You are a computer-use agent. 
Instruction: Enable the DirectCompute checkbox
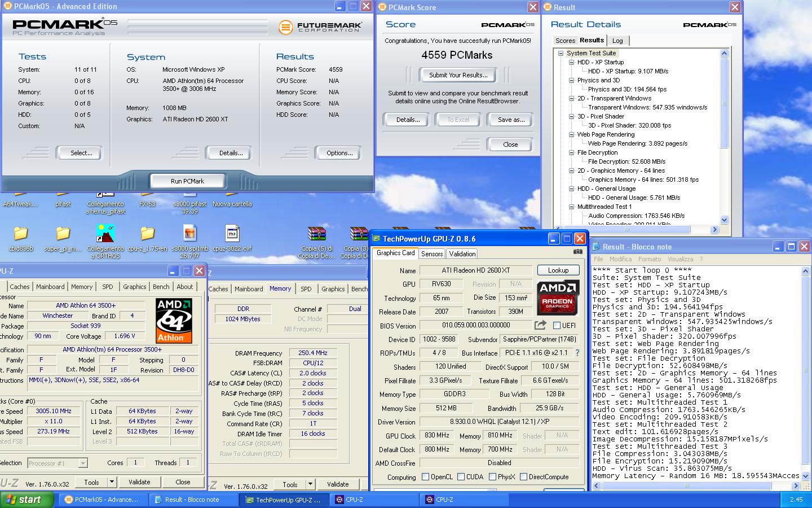coord(523,477)
